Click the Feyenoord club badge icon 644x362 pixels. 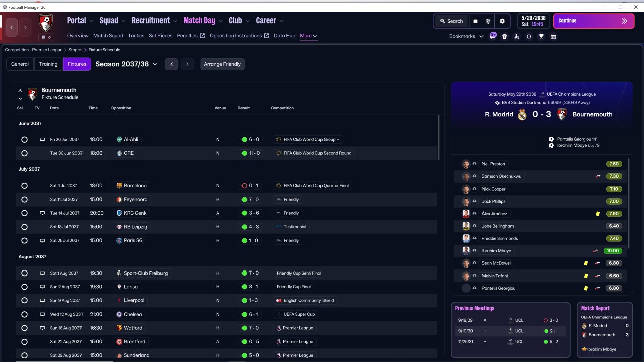click(x=119, y=200)
